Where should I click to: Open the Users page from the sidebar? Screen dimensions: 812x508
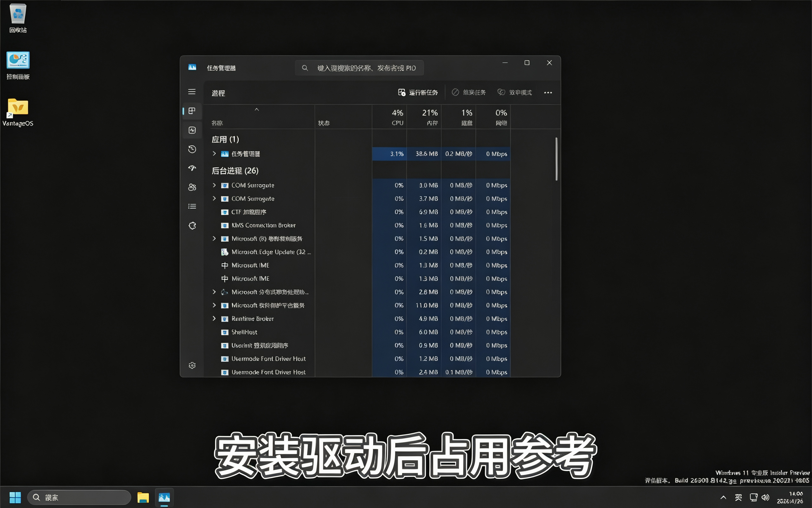point(192,187)
